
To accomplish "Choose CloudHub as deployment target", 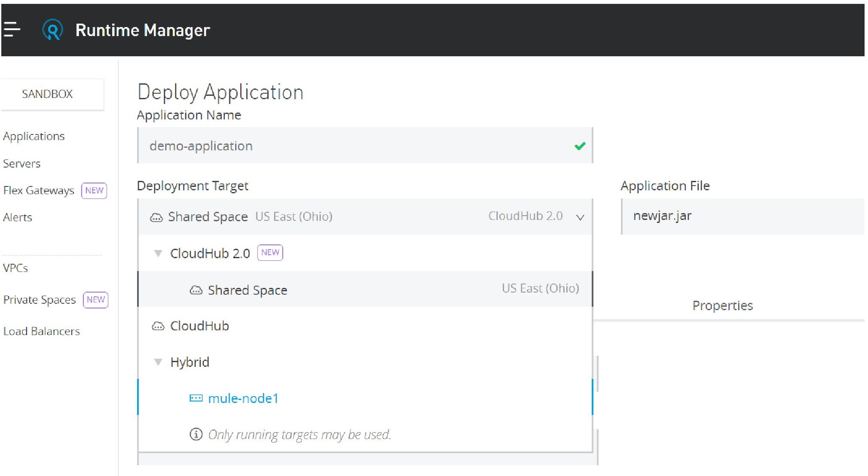I will click(x=199, y=326).
